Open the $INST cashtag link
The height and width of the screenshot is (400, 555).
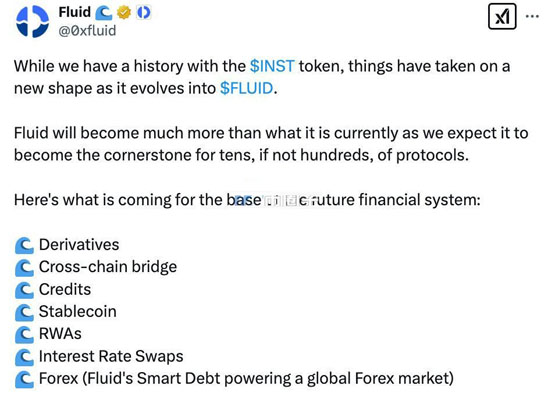click(x=272, y=66)
